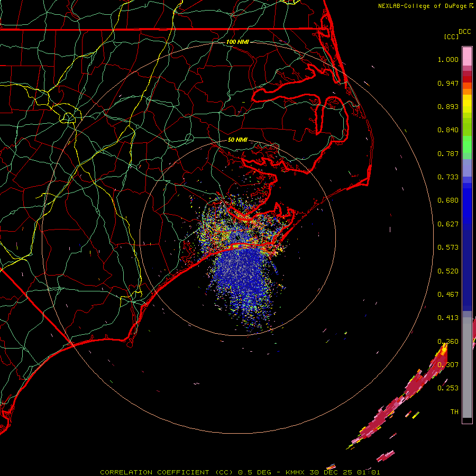Pick the bright green swatch on the color bar

click(467, 144)
